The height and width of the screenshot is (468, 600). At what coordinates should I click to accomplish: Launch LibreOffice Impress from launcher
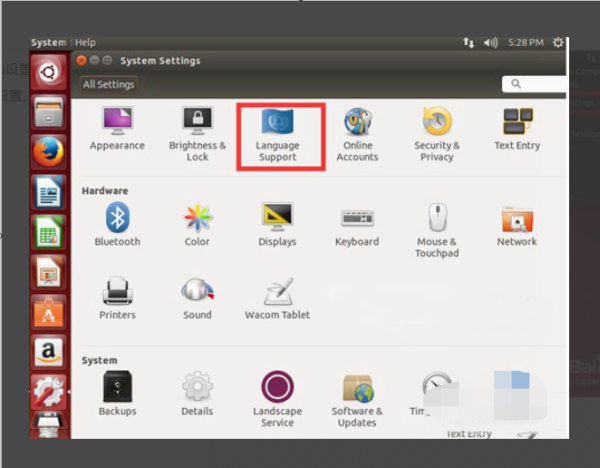pyautogui.click(x=49, y=272)
